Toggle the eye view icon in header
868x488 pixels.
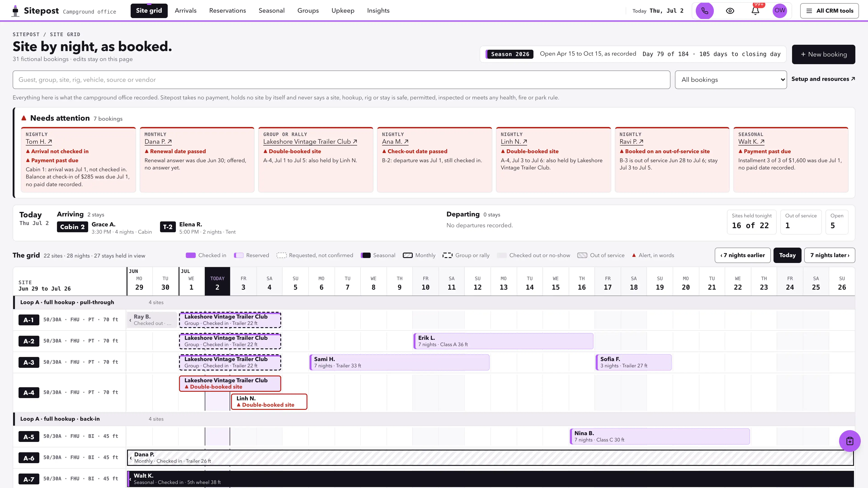point(730,11)
